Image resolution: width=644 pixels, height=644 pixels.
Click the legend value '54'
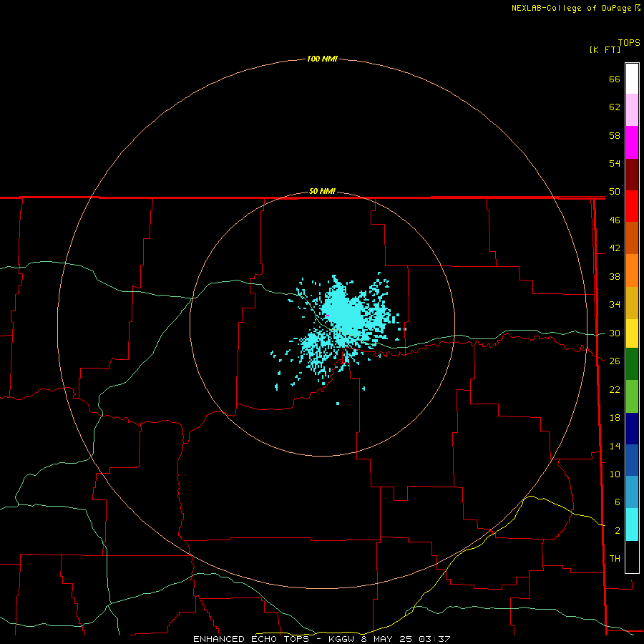click(615, 163)
